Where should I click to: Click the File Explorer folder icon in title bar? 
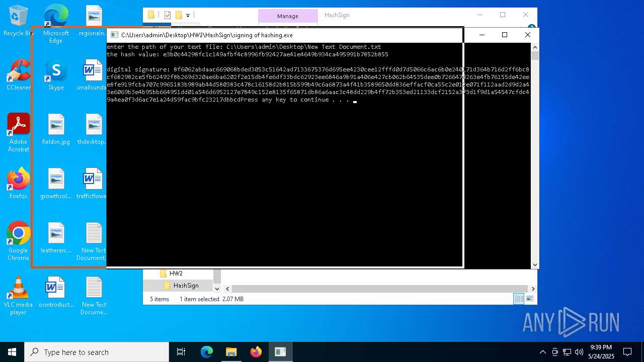[x=151, y=15]
